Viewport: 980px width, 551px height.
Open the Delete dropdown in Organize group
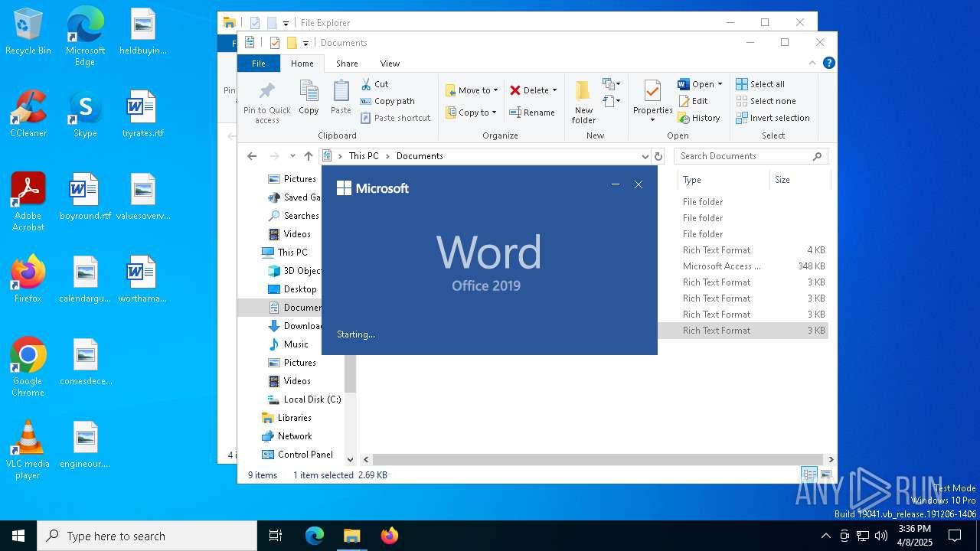point(534,90)
